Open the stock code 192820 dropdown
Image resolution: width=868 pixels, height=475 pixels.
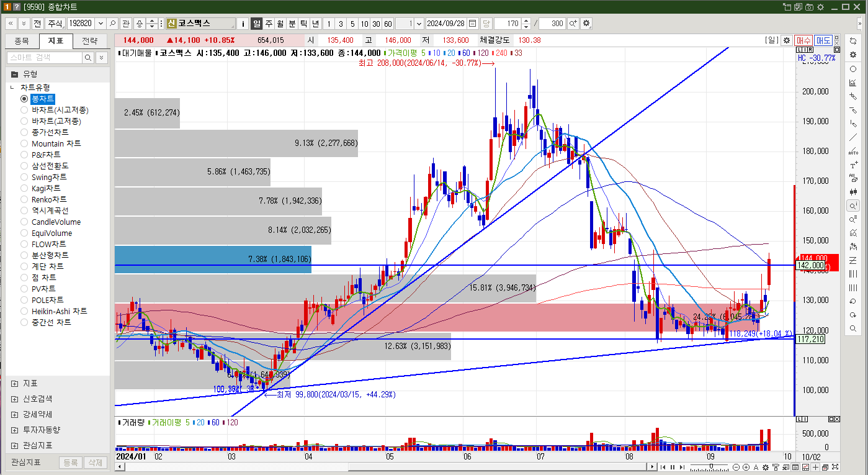101,24
